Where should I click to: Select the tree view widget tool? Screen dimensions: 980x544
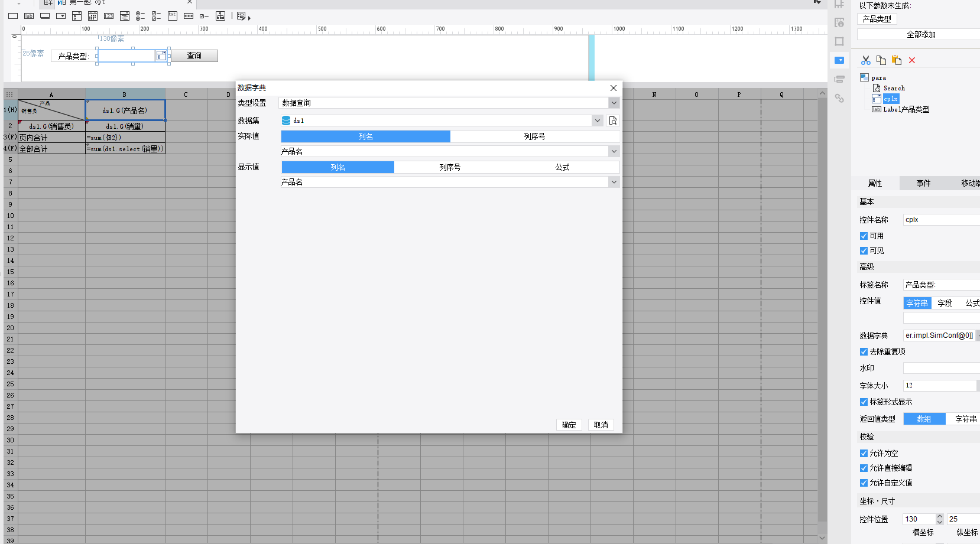coord(220,16)
